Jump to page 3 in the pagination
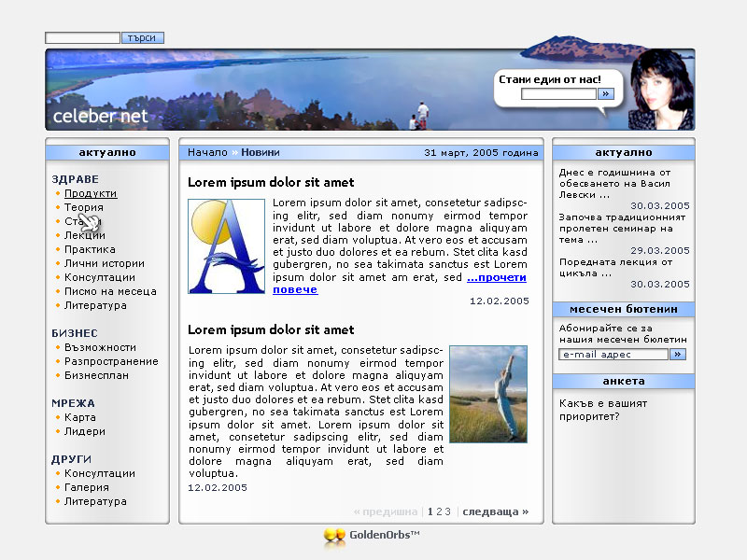The image size is (747, 560). pos(448,511)
